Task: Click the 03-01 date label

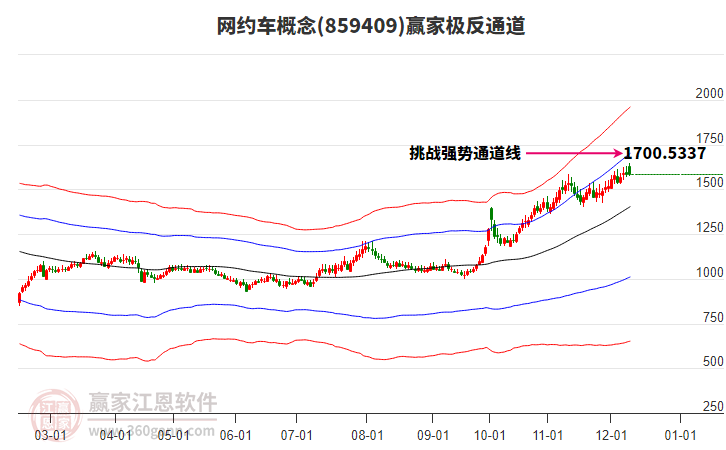Action: pyautogui.click(x=50, y=436)
